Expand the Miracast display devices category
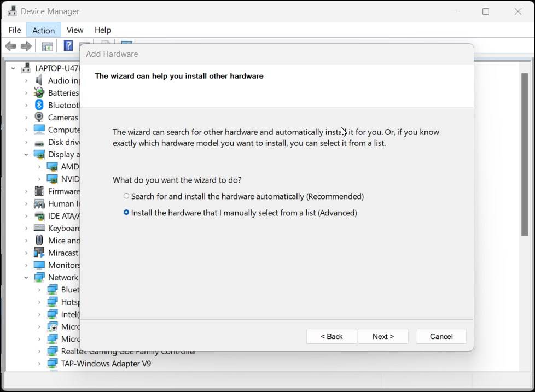The image size is (535, 392). 26,253
